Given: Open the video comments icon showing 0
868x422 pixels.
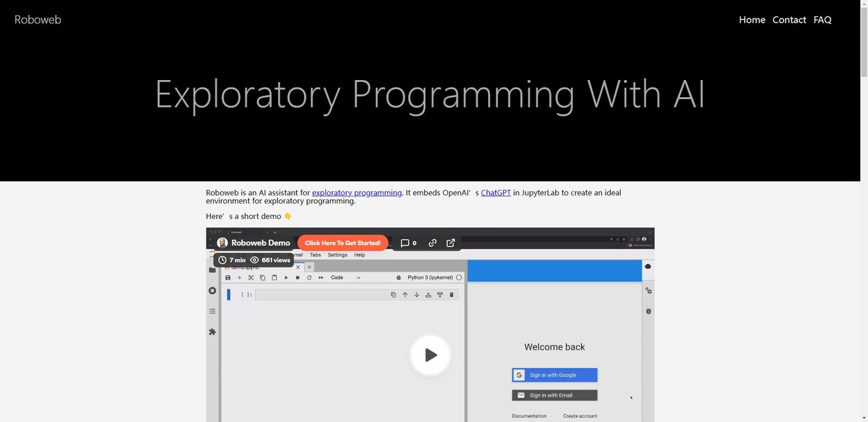Looking at the screenshot, I should tap(408, 243).
